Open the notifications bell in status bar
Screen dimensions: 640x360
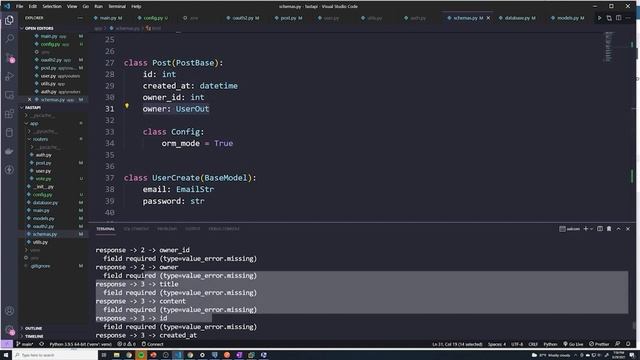click(x=628, y=344)
